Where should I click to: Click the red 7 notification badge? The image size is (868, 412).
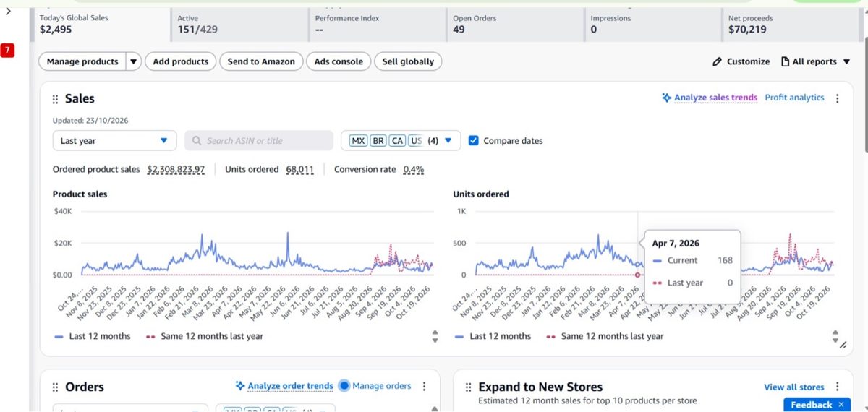point(7,50)
